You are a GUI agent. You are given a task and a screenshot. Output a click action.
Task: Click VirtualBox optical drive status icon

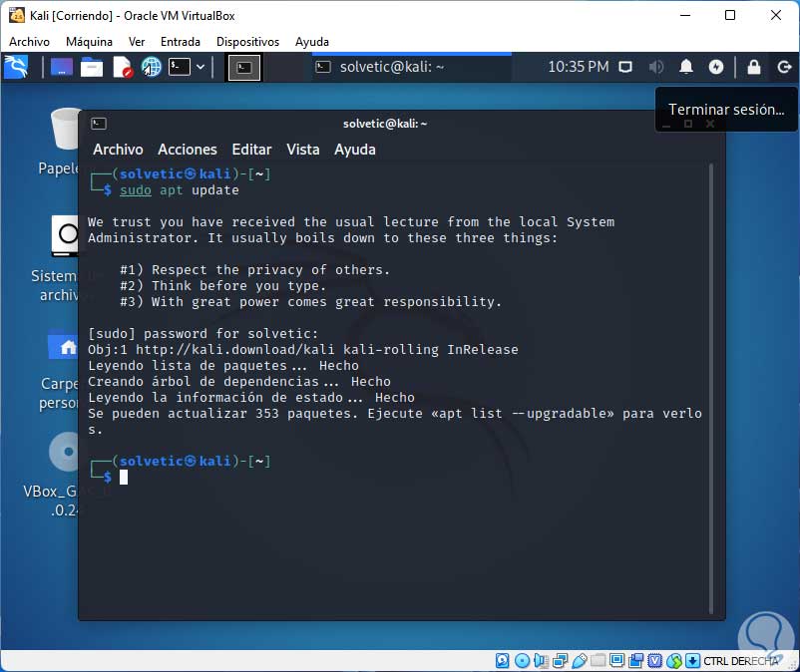(522, 661)
